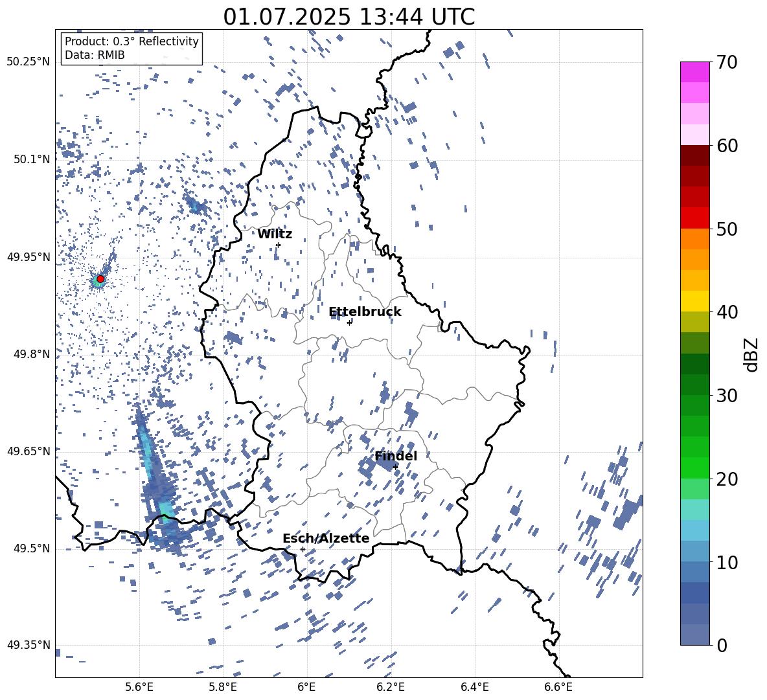
Task: Click the colorbar tick label 60
Action: click(x=727, y=146)
